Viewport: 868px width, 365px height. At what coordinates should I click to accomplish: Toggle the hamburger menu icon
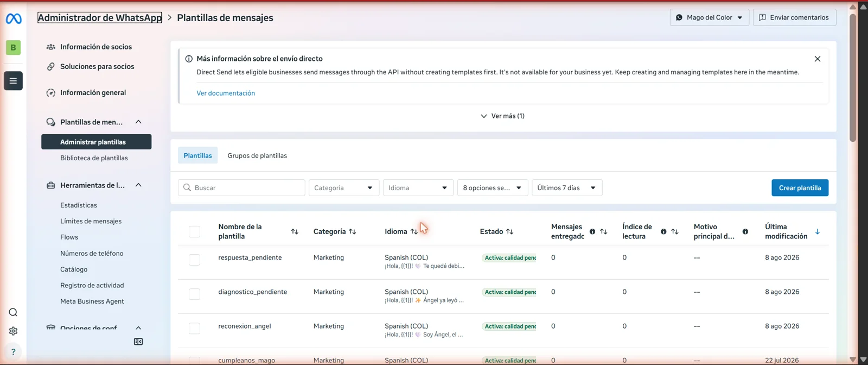13,81
